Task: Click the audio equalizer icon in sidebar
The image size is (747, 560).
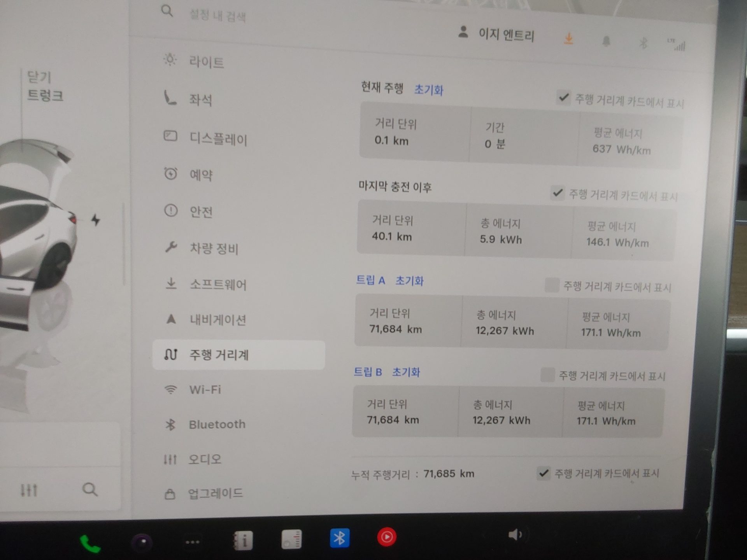Action: (170, 459)
